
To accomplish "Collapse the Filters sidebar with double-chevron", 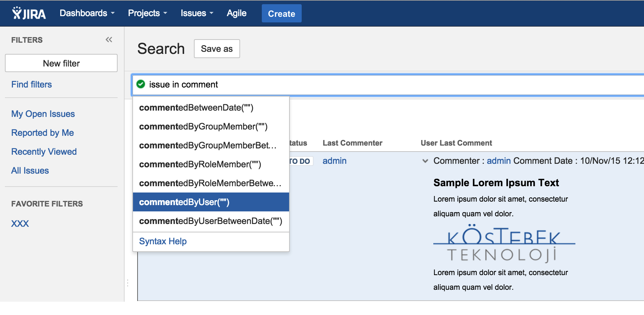I will 109,40.
